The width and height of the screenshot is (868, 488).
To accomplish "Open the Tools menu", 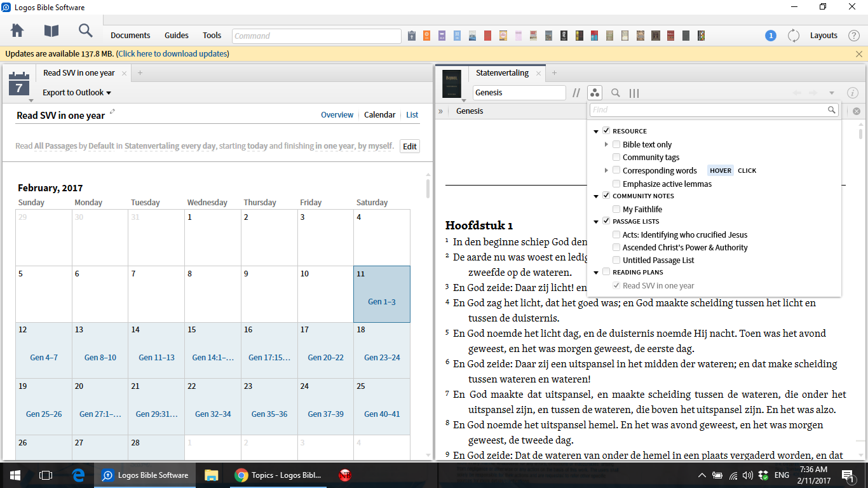I will pos(212,36).
